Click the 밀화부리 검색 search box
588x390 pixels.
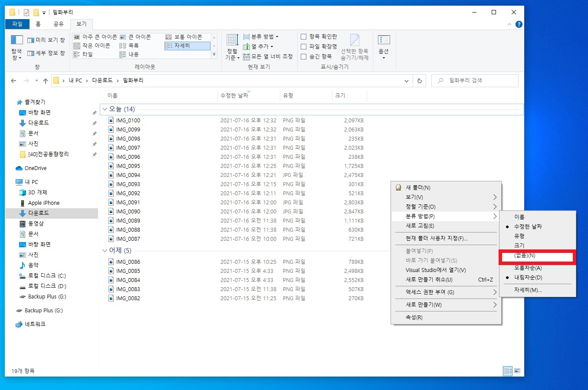475,81
